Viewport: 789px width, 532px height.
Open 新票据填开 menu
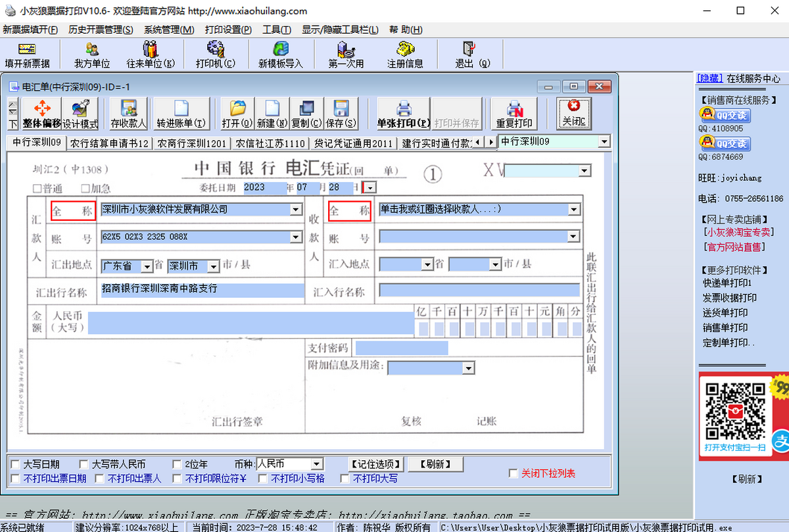(30, 30)
